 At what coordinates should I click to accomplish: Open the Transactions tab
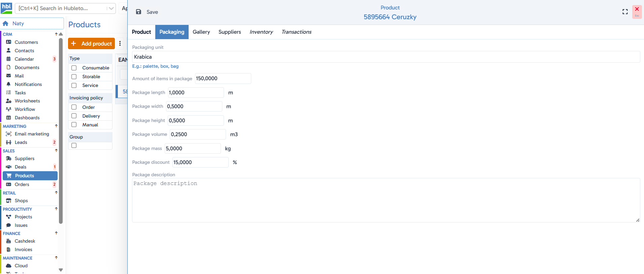[296, 32]
